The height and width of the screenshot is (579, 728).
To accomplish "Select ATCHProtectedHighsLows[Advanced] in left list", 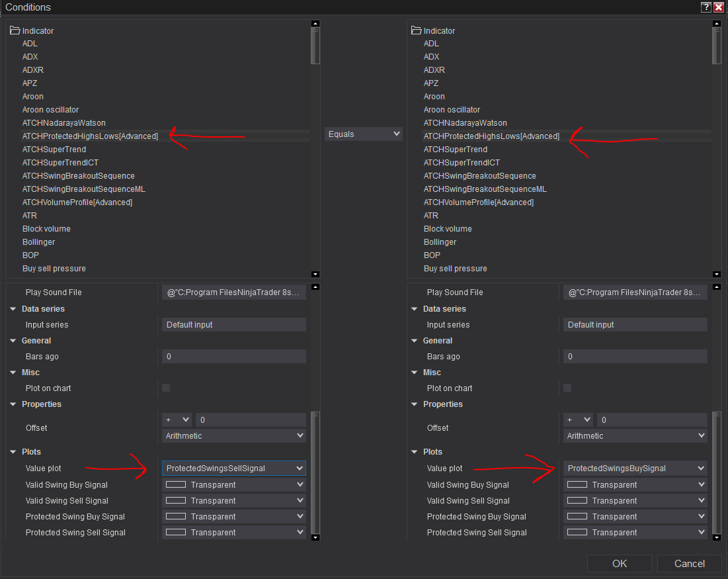I will click(90, 136).
